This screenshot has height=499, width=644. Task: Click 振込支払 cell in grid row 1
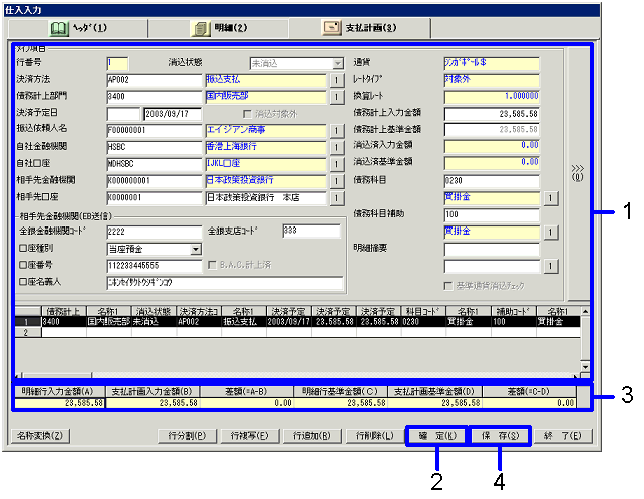[x=244, y=322]
